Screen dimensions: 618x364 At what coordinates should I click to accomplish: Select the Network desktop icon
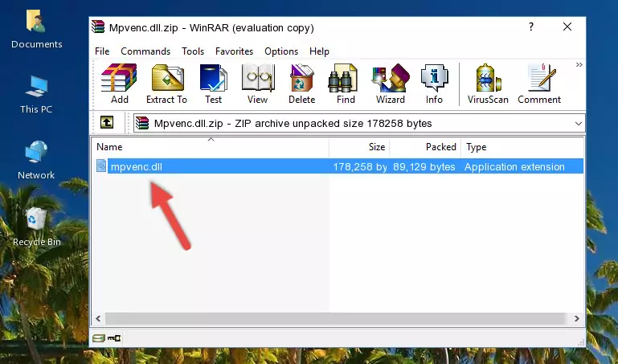pyautogui.click(x=36, y=160)
